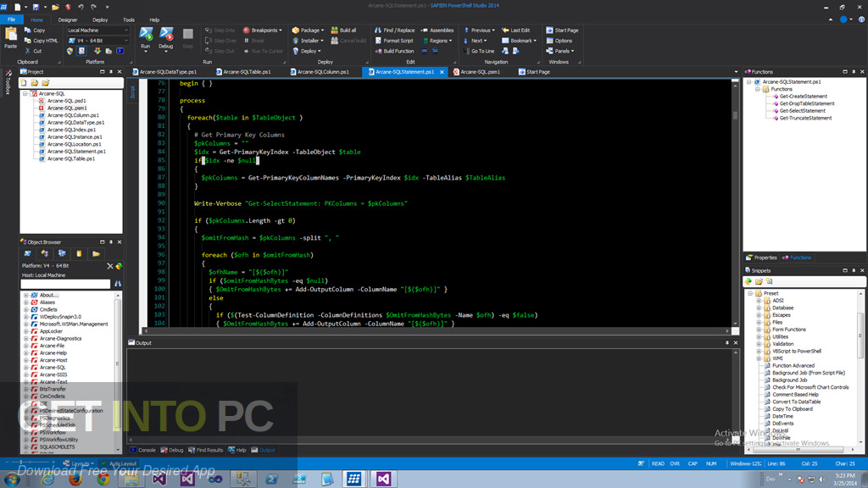
Task: Click the Copy HTML button
Action: 42,41
